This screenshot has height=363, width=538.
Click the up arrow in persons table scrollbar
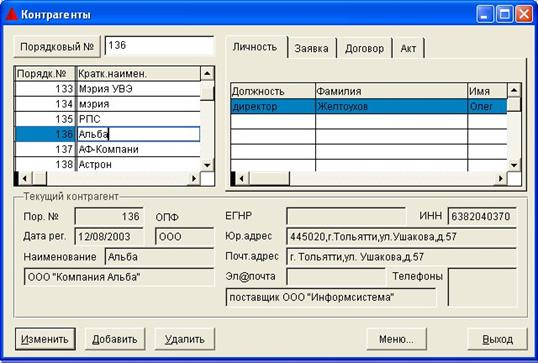point(514,90)
